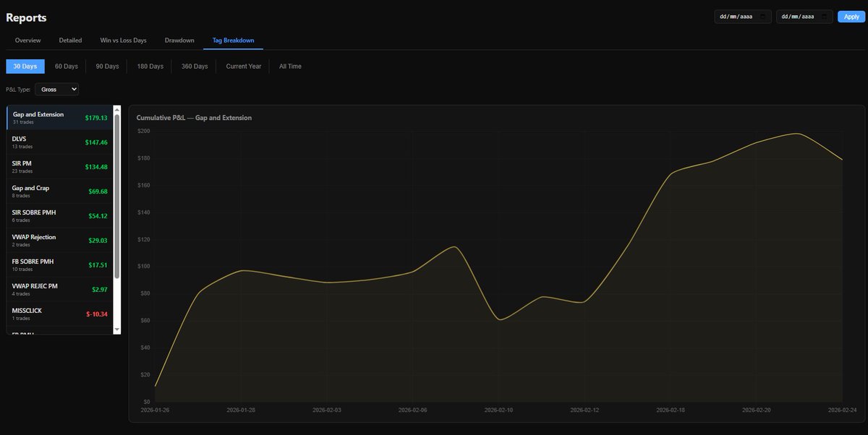This screenshot has height=435, width=868.
Task: Select the SIR SOBRE PMH tag
Action: pyautogui.click(x=60, y=216)
